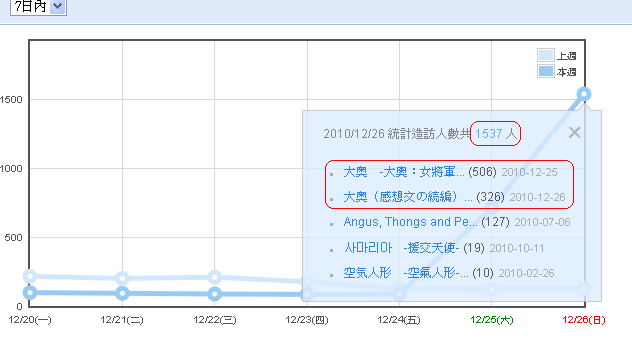Close the visitor statistics tooltip
The image size is (632, 362).
pyautogui.click(x=574, y=132)
